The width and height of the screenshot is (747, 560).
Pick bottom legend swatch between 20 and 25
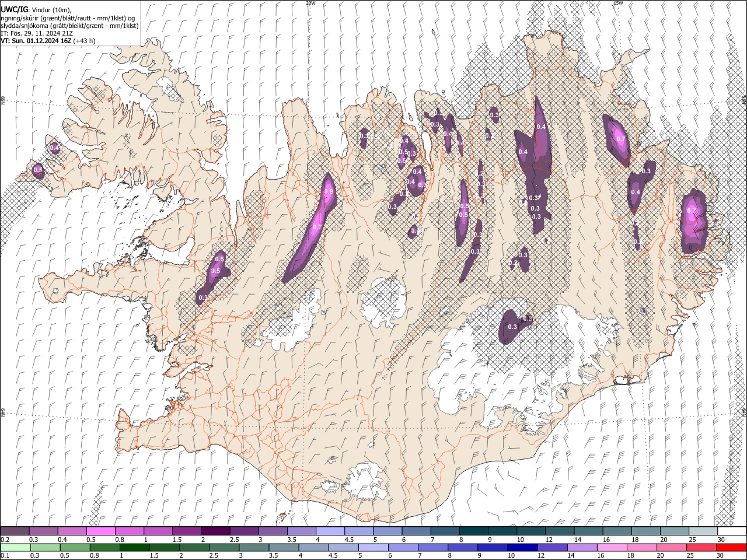(x=672, y=547)
